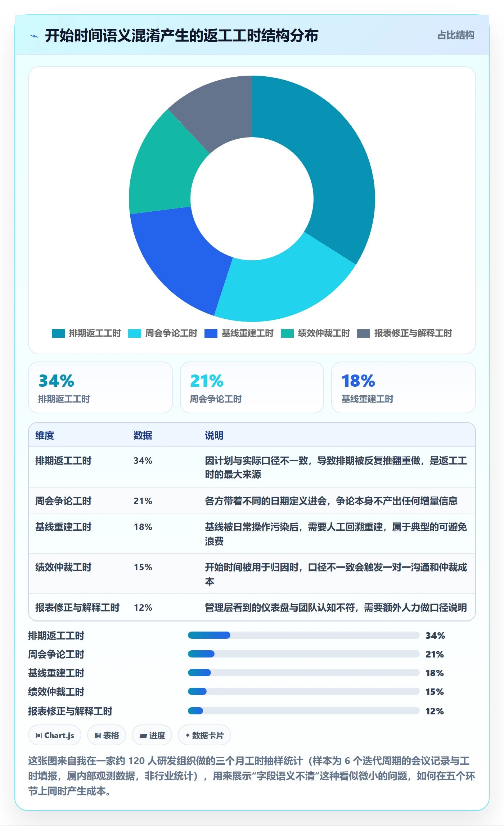Click the 表格 chip
This screenshot has width=504, height=826.
tap(107, 735)
